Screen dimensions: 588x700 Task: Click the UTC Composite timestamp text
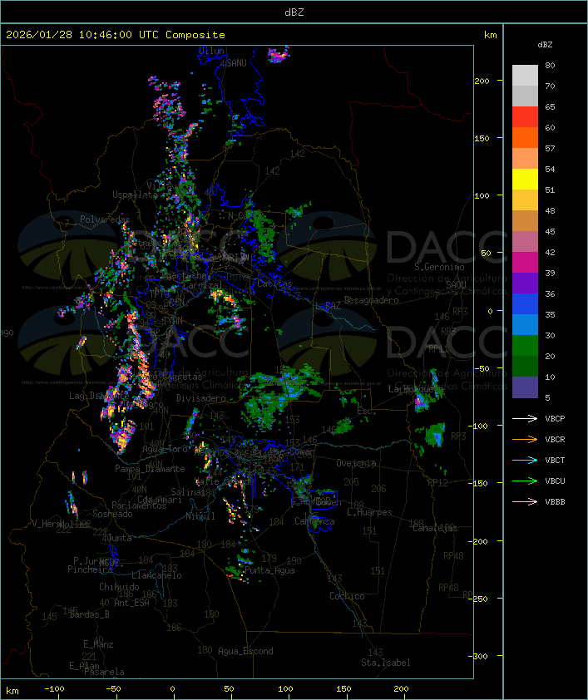(x=115, y=35)
